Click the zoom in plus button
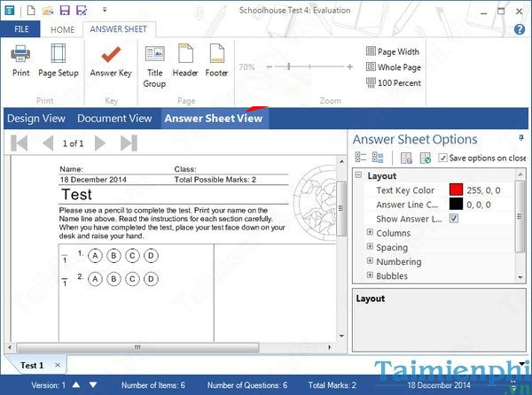Image resolution: width=532 pixels, height=395 pixels. click(350, 67)
